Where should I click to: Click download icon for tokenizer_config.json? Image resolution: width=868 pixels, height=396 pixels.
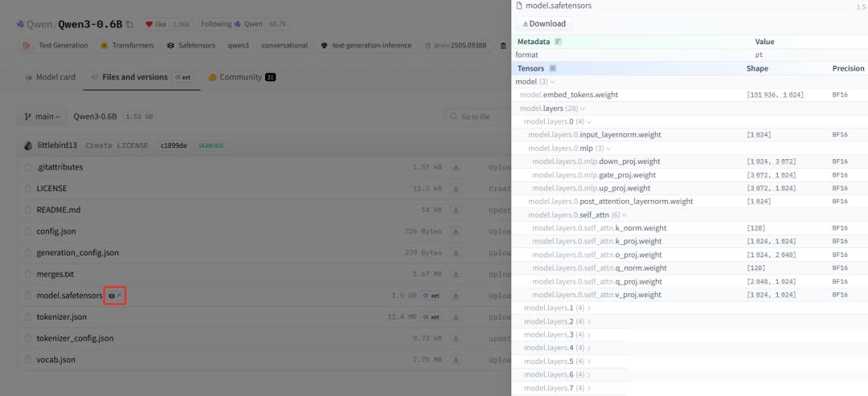(456, 338)
